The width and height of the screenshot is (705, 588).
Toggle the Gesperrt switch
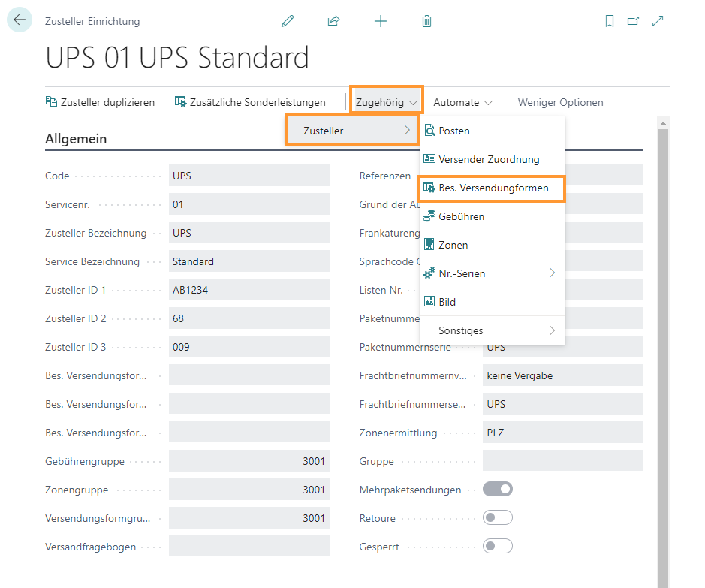pyautogui.click(x=498, y=546)
